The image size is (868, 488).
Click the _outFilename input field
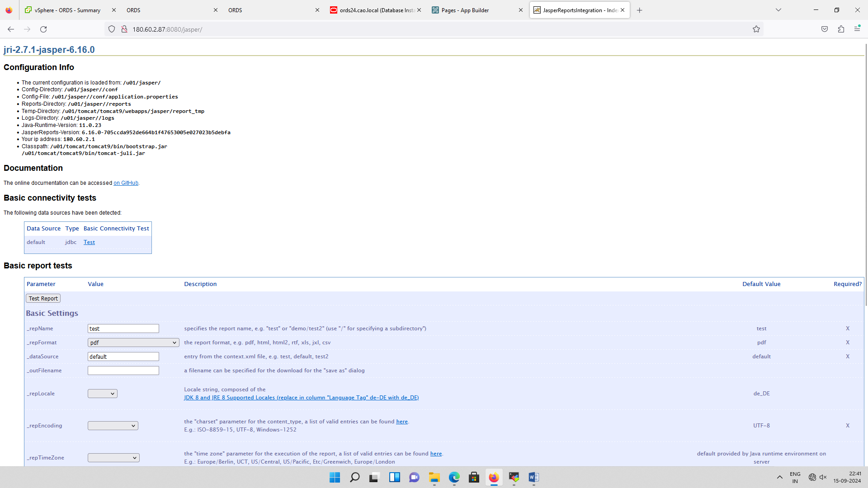tap(123, 371)
